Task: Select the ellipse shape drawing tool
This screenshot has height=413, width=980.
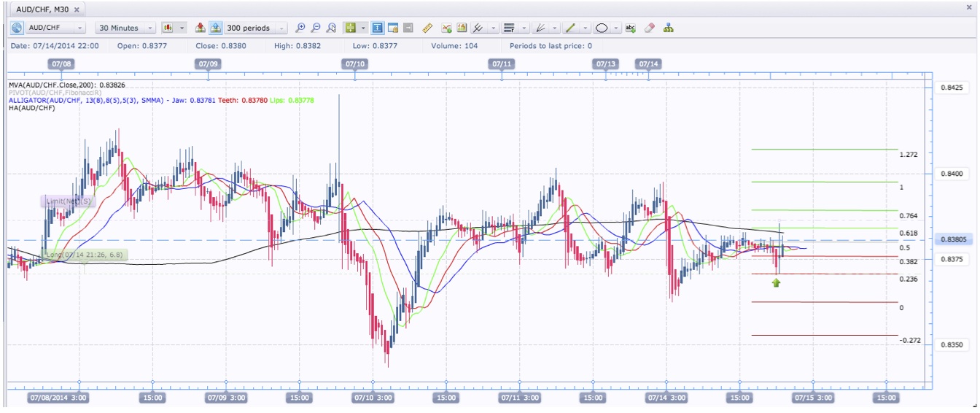Action: [x=602, y=28]
